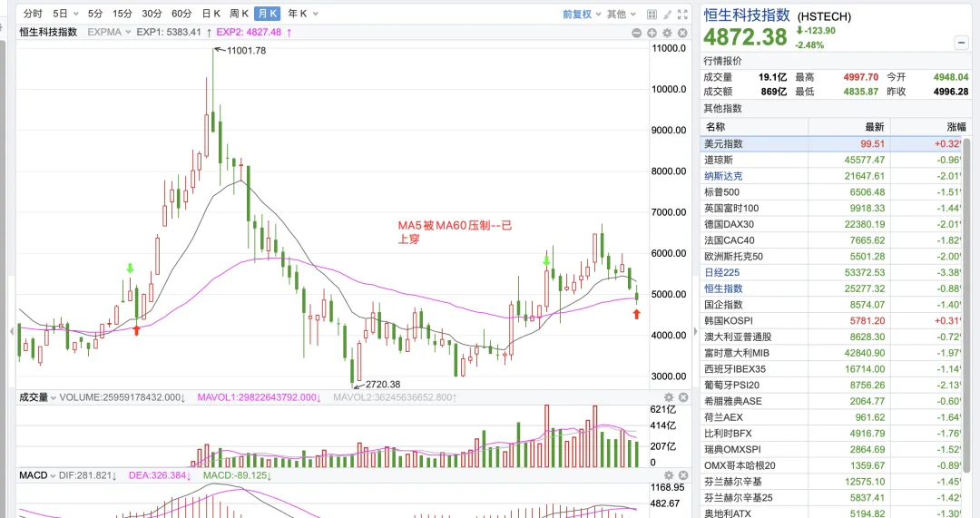
Task: Select the 澳大利亚普通股 row
Action: tap(832, 337)
